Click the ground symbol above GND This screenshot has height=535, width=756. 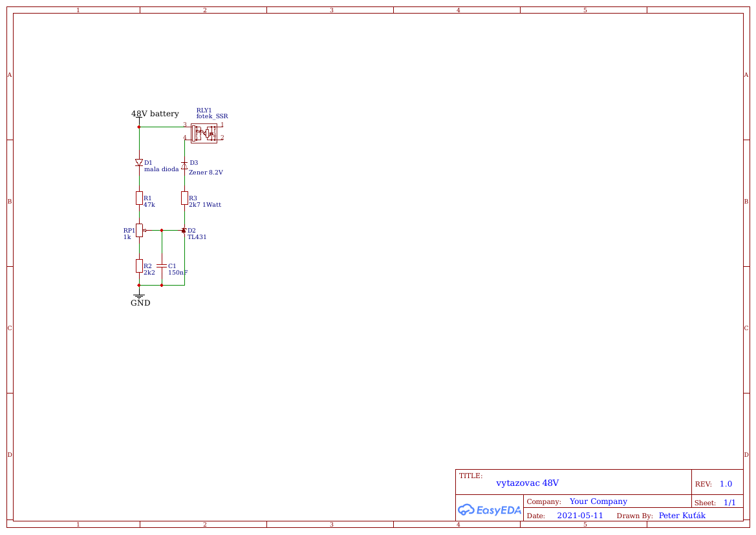click(x=139, y=294)
